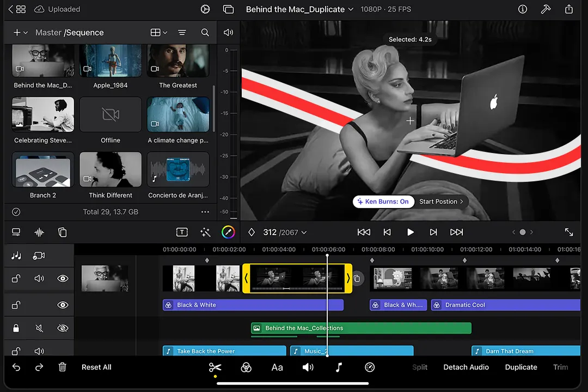Click the copy clipboard icon above timeline
The image size is (588, 392).
point(62,232)
